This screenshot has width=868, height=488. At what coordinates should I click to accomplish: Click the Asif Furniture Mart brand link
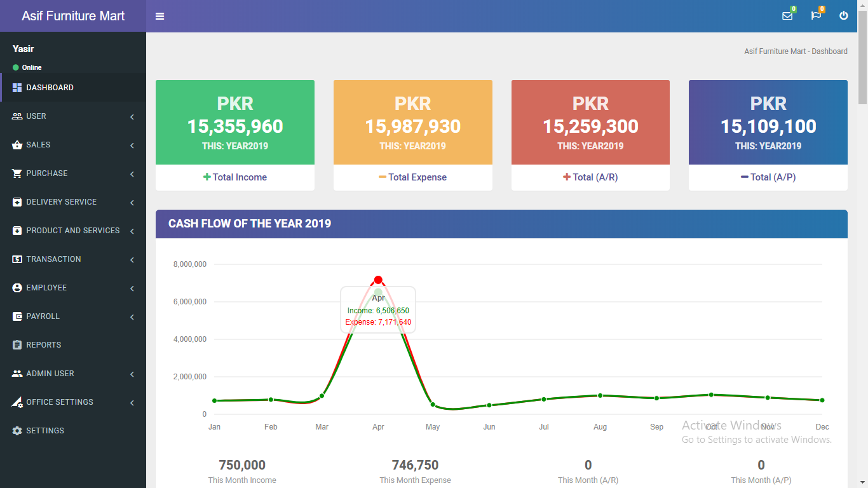73,16
